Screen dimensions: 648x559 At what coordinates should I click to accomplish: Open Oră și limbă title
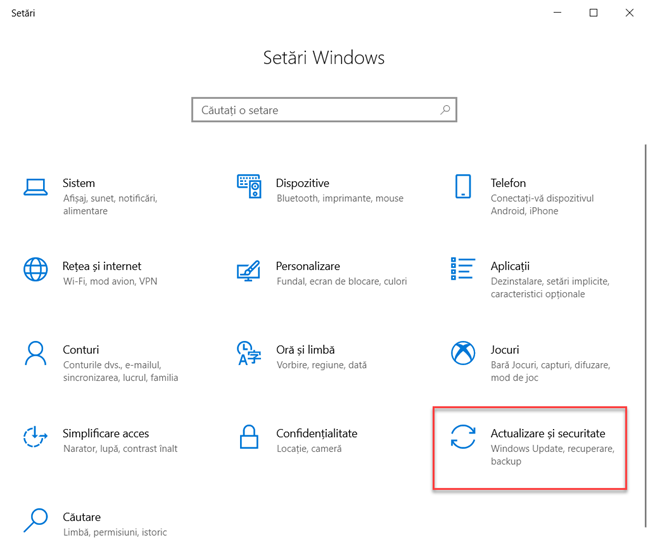click(305, 350)
